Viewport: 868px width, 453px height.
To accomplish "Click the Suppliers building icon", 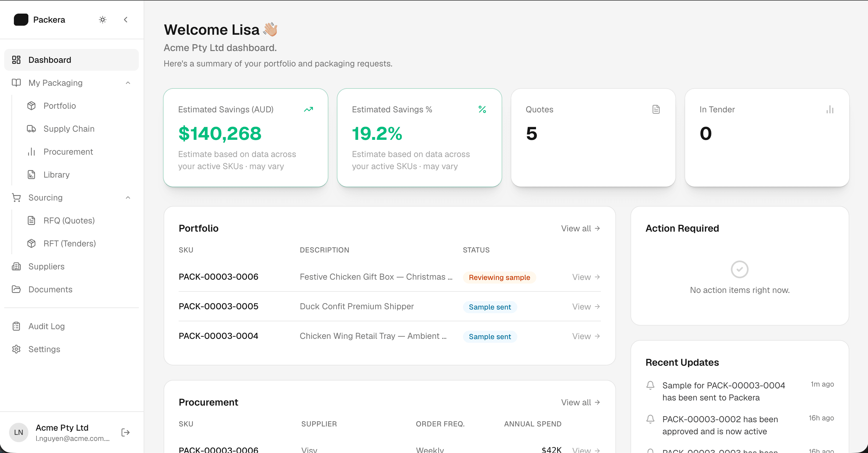I will click(x=16, y=266).
